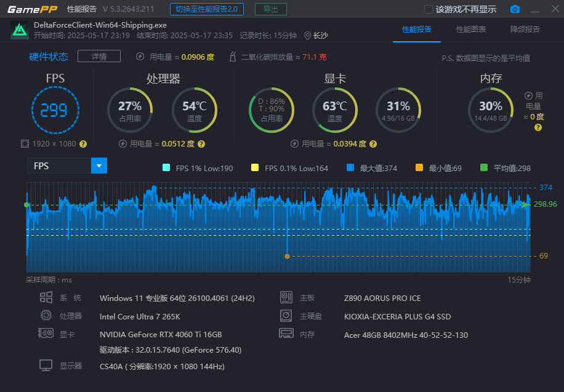Click the camera screenshot icon

point(515,9)
